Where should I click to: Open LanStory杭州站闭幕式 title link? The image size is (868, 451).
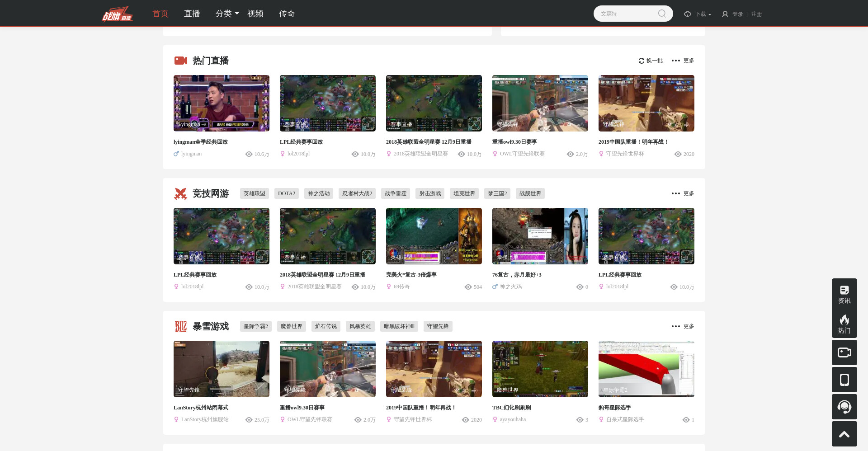coord(201,408)
